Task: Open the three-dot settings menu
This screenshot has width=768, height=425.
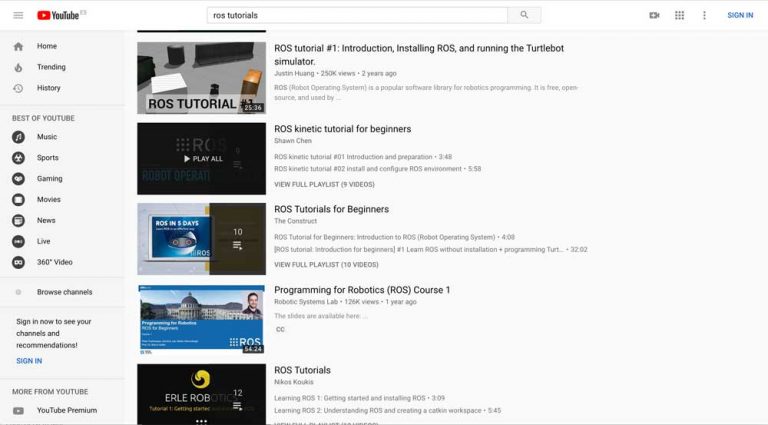Action: [x=704, y=16]
